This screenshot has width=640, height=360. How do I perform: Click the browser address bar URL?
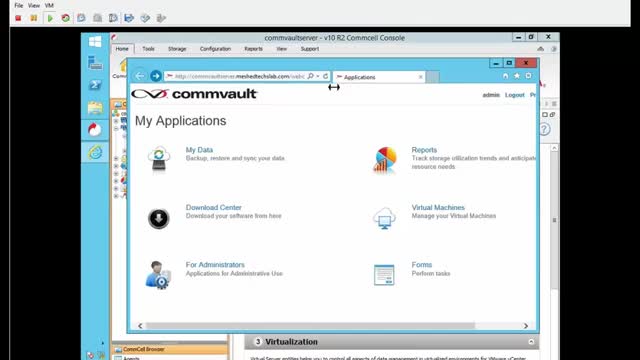[239, 76]
